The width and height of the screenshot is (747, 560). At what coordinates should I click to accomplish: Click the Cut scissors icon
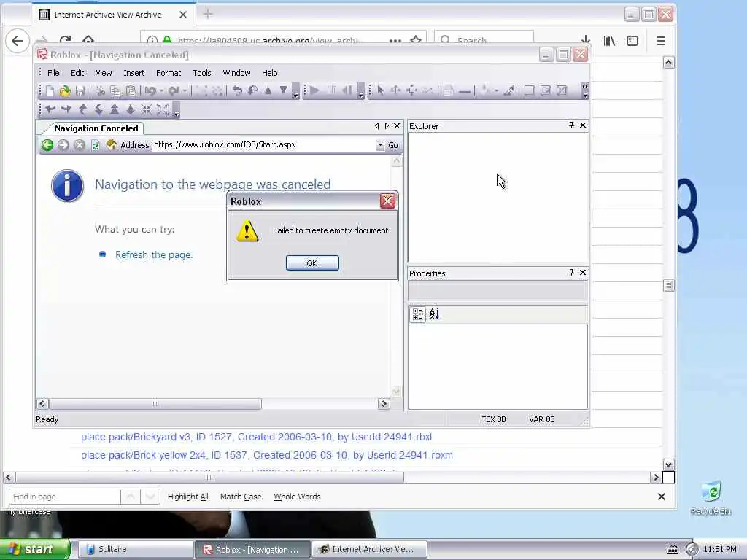tap(100, 90)
